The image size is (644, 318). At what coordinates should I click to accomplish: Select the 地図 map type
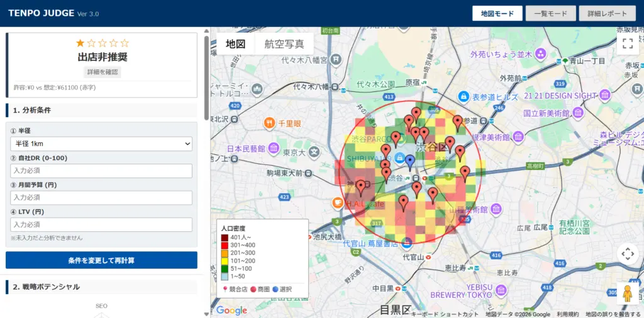[x=236, y=44]
